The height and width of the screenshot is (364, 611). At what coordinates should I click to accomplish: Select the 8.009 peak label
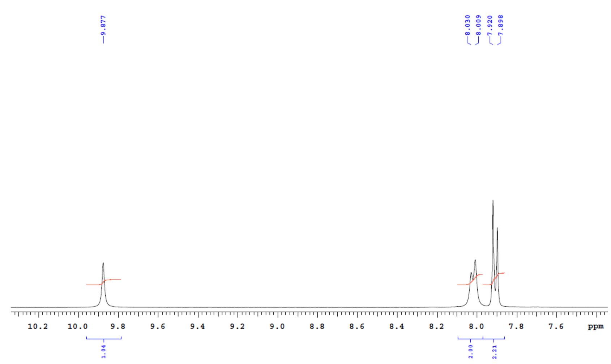[479, 25]
